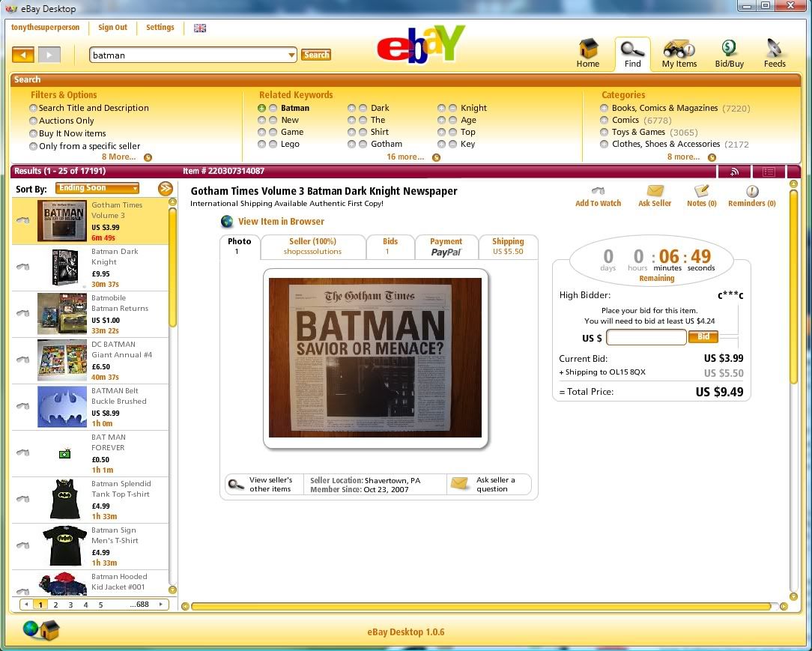Open the Photo tab

point(239,246)
